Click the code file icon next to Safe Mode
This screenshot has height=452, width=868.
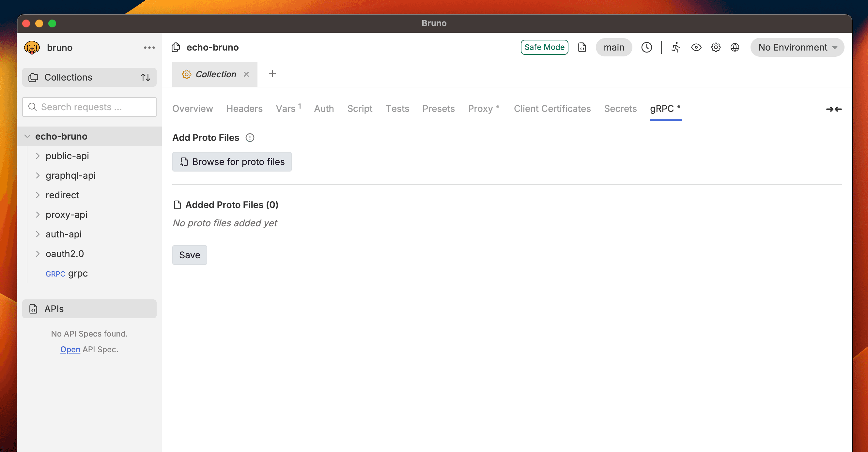click(582, 48)
